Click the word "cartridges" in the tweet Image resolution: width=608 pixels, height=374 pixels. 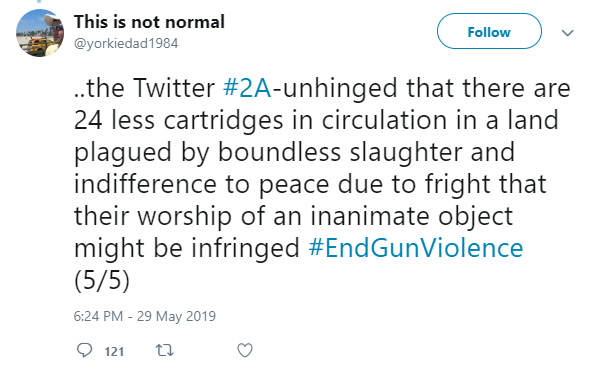(224, 121)
